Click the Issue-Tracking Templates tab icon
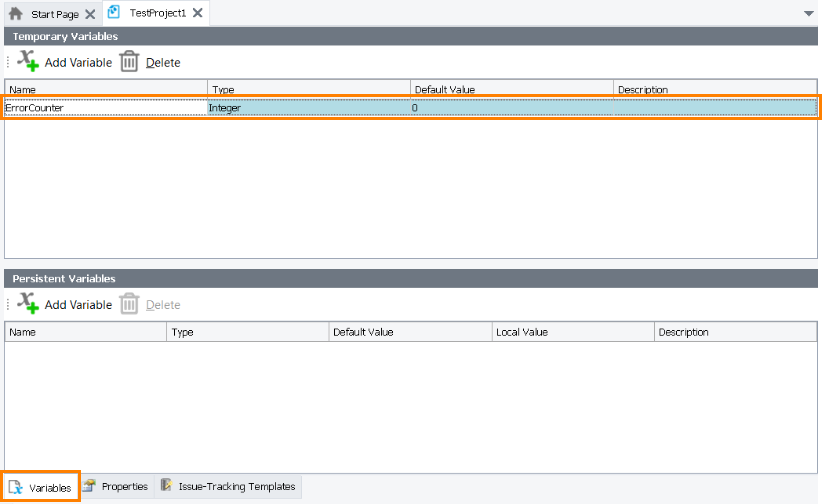 pyautogui.click(x=166, y=487)
